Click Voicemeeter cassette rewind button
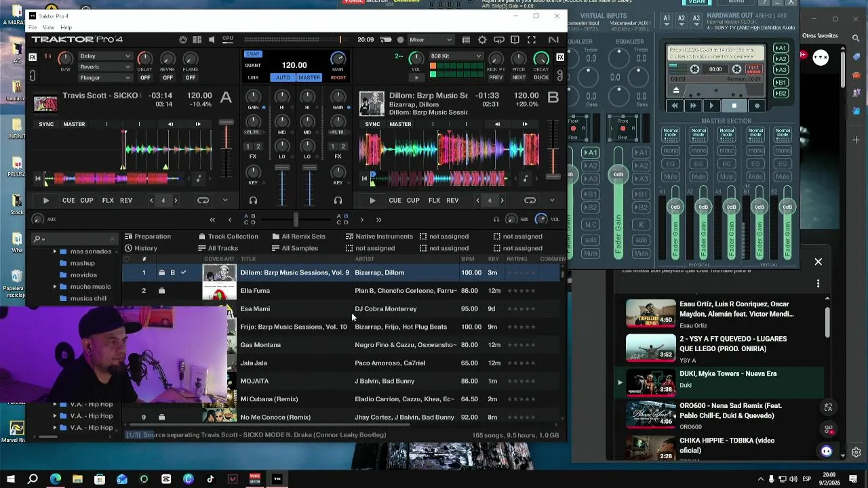 click(x=674, y=106)
